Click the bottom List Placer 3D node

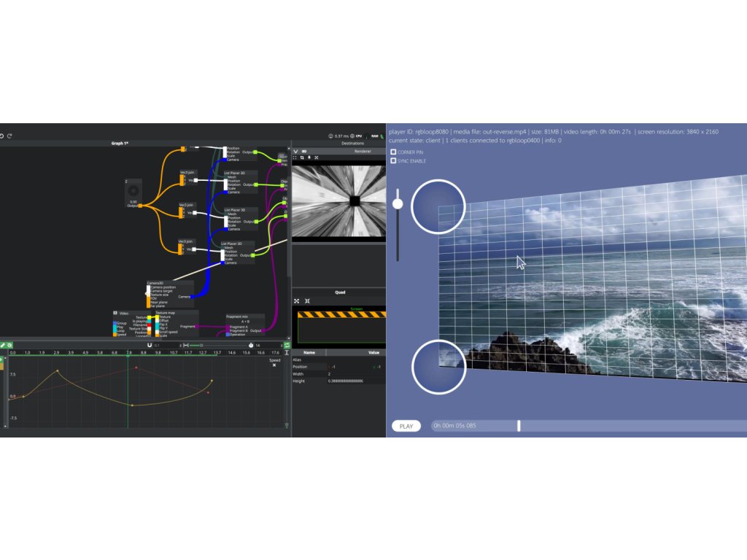237,253
